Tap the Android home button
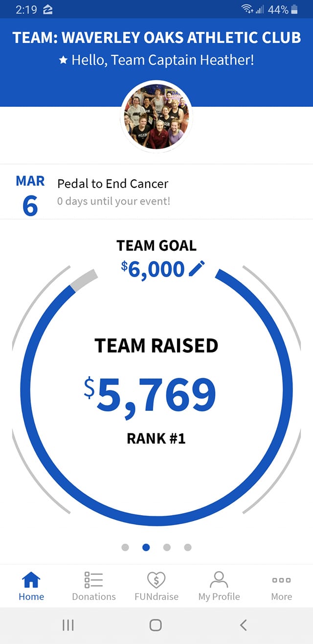The image size is (313, 644). 156,624
